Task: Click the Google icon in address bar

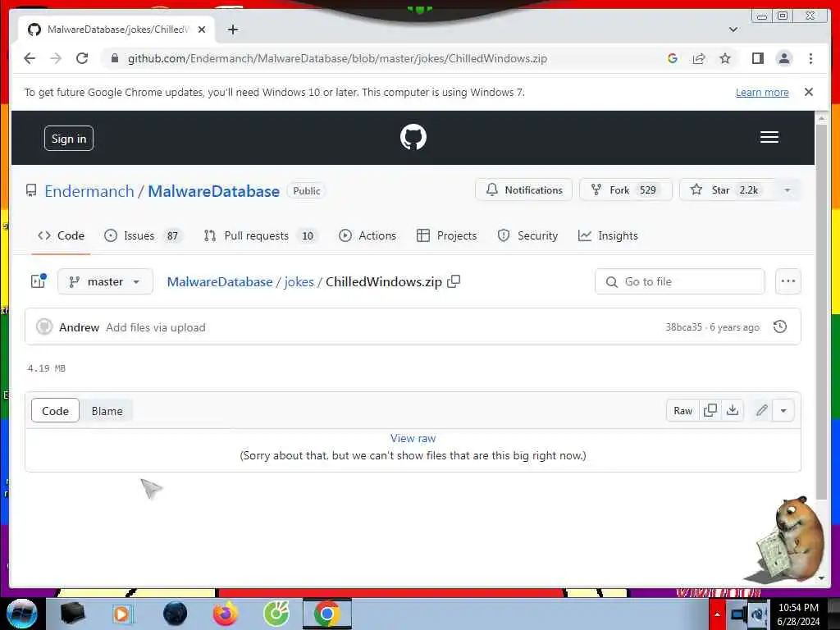Action: click(673, 58)
